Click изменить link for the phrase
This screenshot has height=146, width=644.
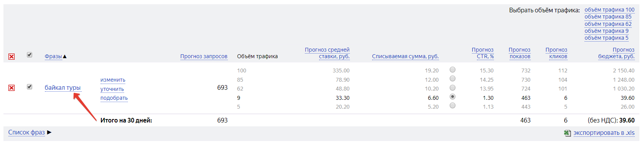click(113, 80)
